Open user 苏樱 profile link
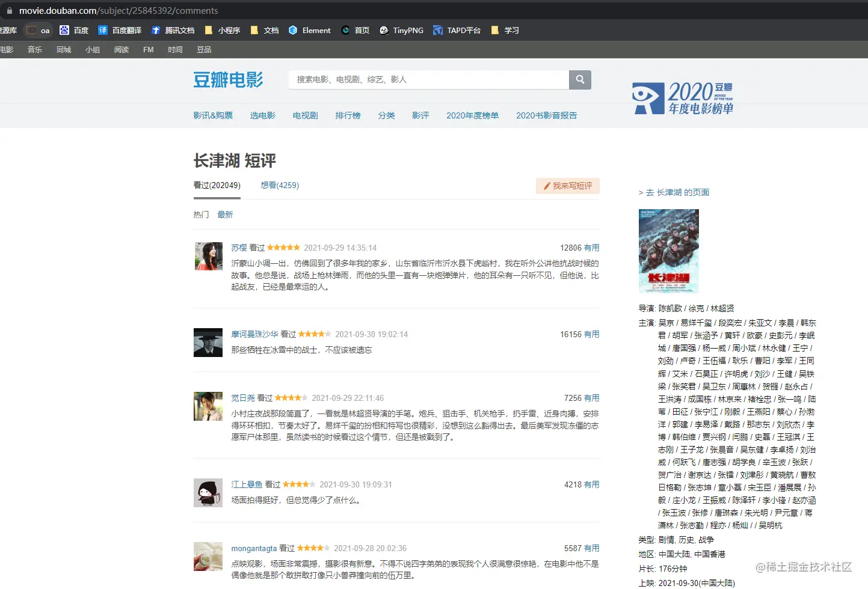Image resolution: width=868 pixels, height=589 pixels. [x=239, y=248]
